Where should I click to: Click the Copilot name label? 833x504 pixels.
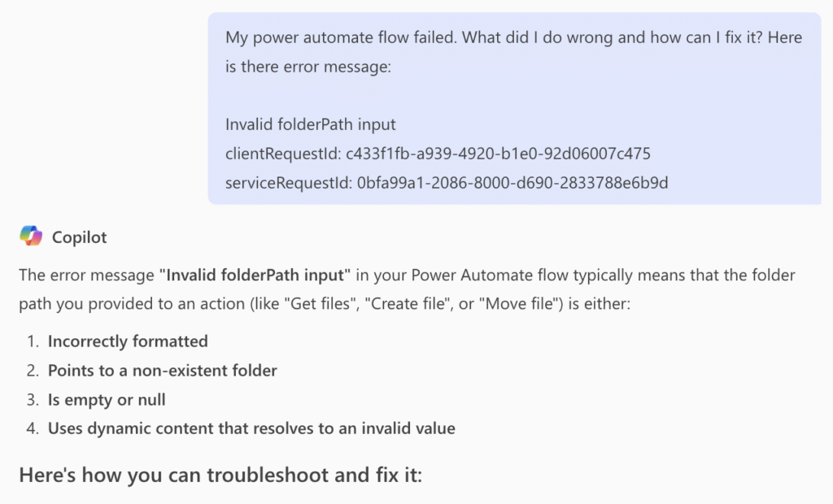tap(79, 237)
